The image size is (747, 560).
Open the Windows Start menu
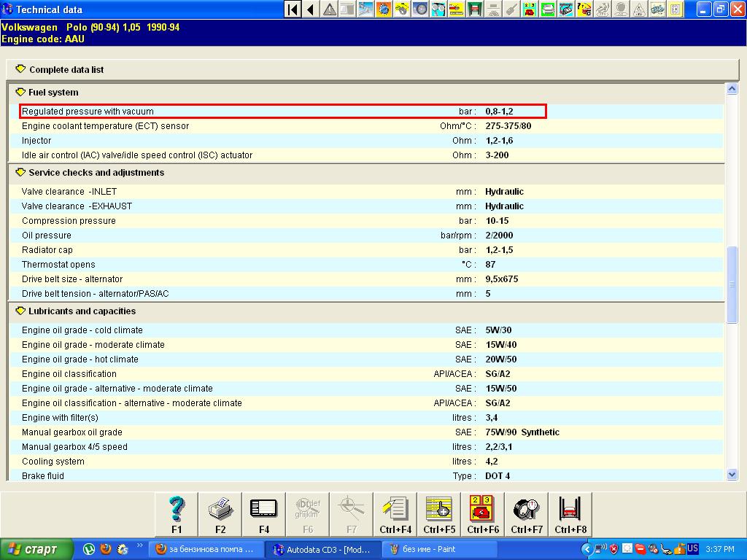(36, 549)
